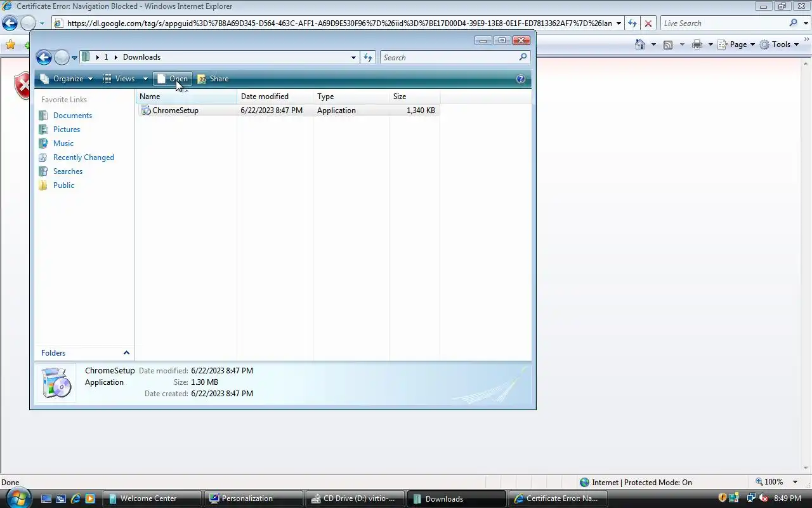Click the Live Search magnifier button
The width and height of the screenshot is (812, 508).
tap(794, 23)
